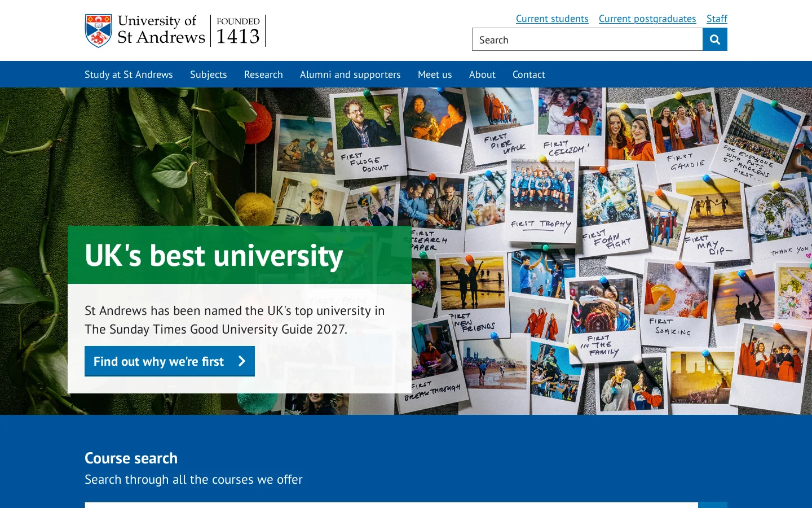This screenshot has height=508, width=812.
Task: Open the About navigation item
Action: pos(482,75)
